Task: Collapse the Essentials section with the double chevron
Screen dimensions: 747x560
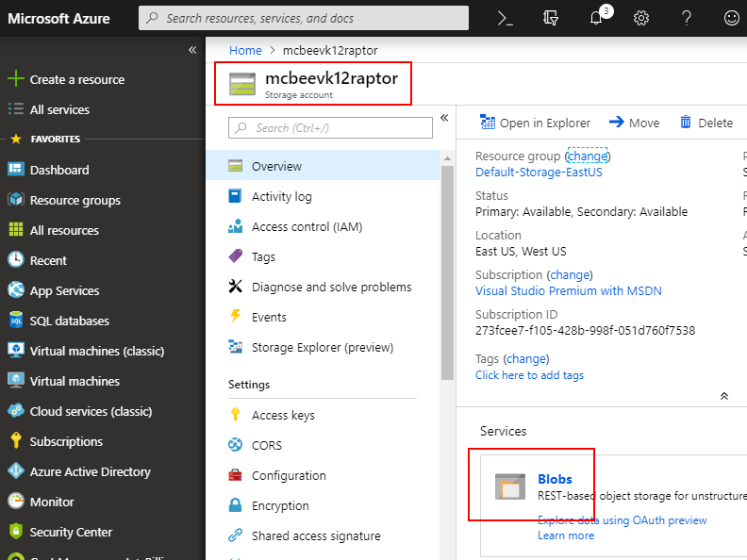Action: click(724, 396)
